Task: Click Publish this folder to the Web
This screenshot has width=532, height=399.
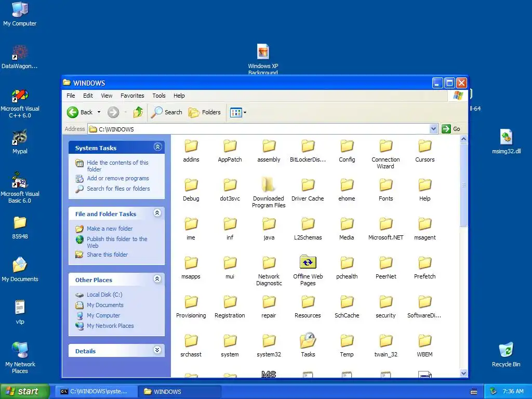Action: click(x=117, y=242)
